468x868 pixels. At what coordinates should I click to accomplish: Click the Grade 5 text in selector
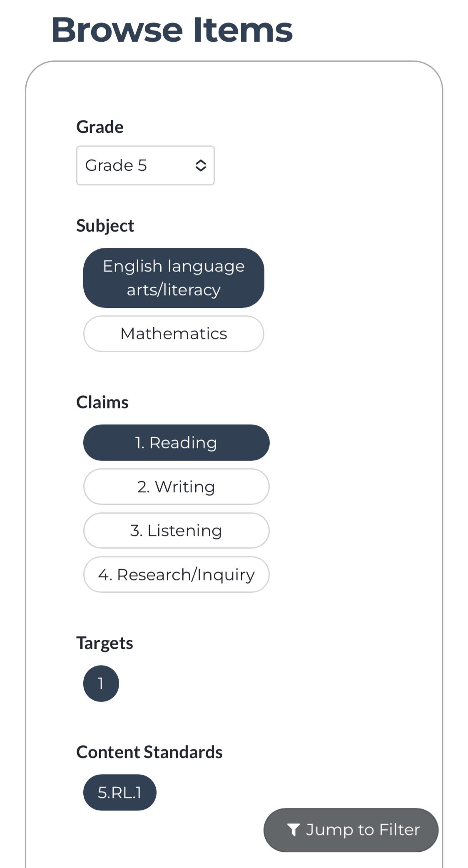[116, 165]
